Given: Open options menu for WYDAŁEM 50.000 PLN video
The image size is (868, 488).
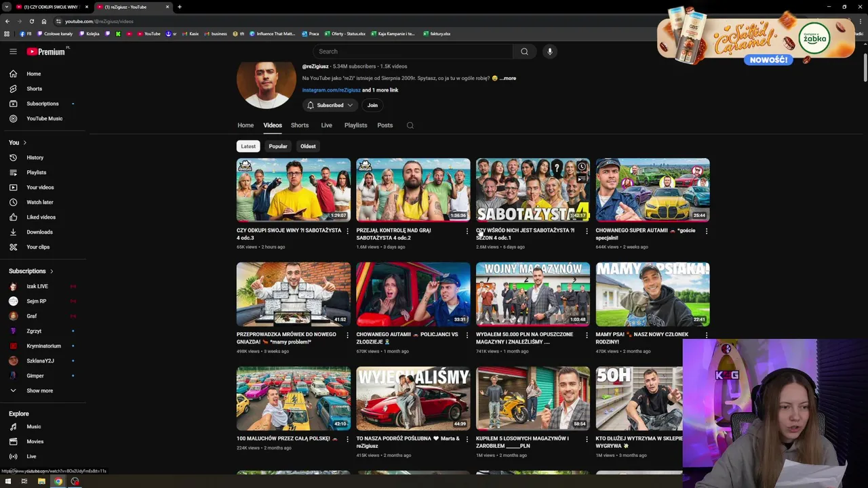Looking at the screenshot, I should (587, 335).
